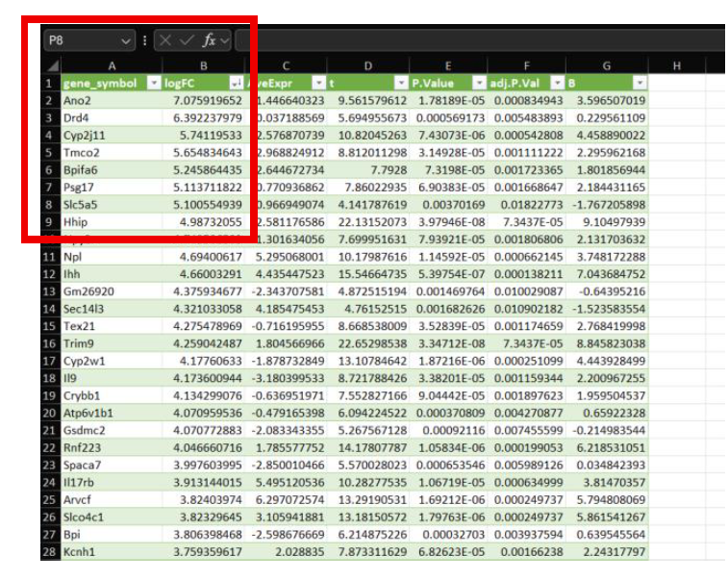This screenshot has height=581, width=728.
Task: Open the Name Box dropdown arrow
Action: click(125, 40)
